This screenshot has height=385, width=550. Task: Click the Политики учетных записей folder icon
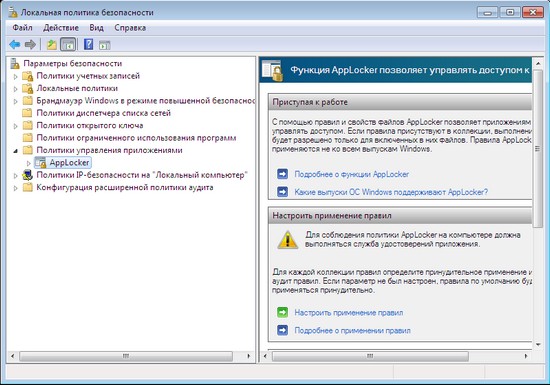[27, 76]
